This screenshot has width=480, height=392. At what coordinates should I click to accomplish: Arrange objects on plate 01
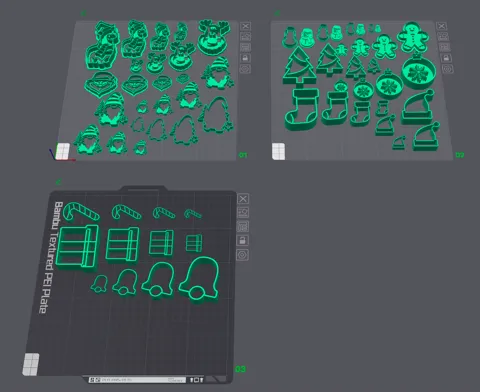(x=245, y=47)
